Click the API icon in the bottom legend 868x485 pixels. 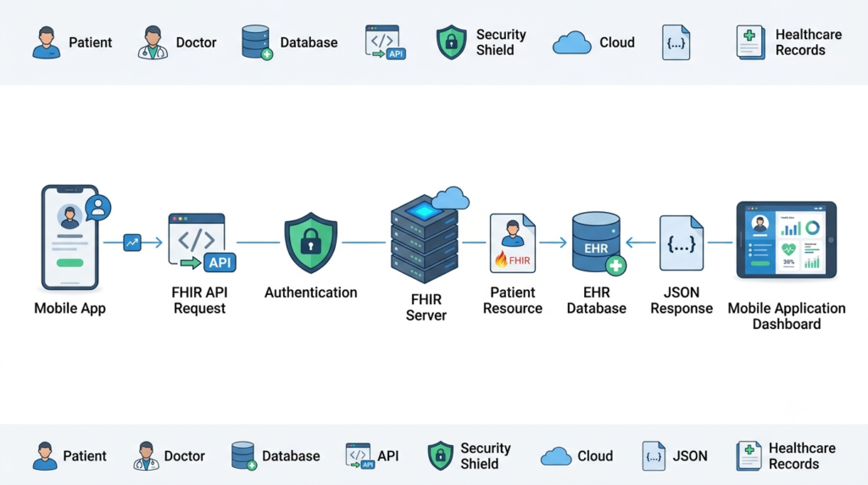[360, 455]
